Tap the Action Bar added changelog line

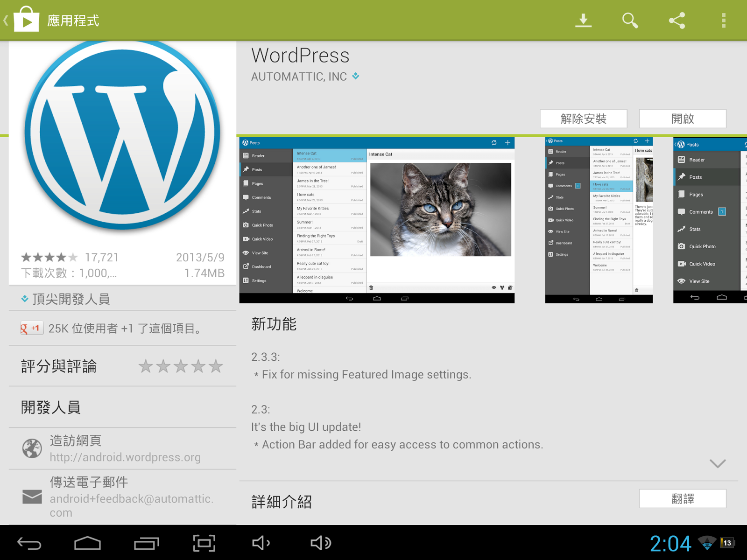(398, 444)
